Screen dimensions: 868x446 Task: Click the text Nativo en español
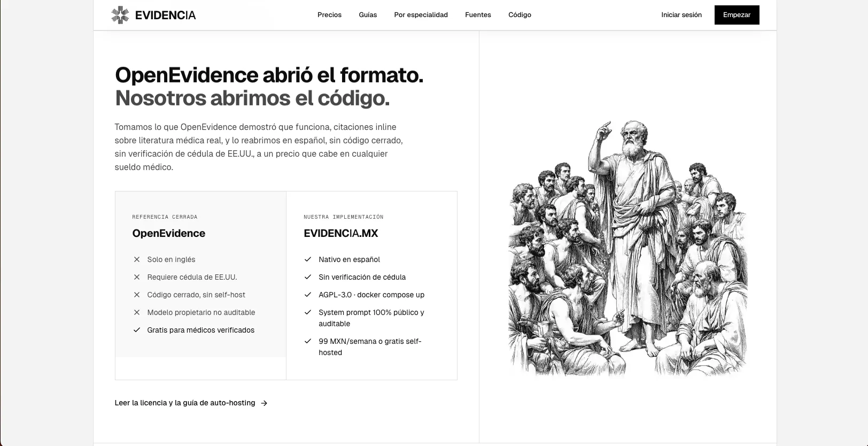coord(349,259)
